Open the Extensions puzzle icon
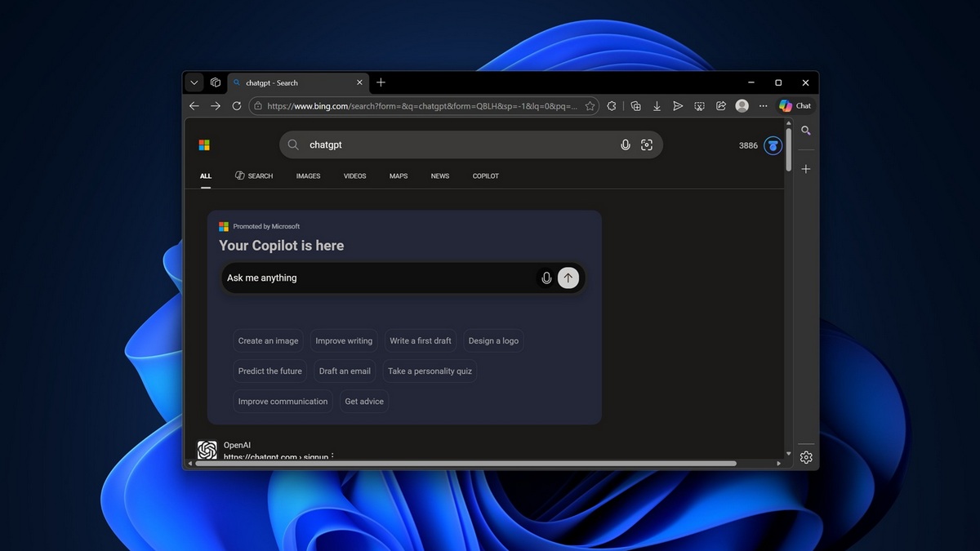This screenshot has height=551, width=980. click(612, 106)
